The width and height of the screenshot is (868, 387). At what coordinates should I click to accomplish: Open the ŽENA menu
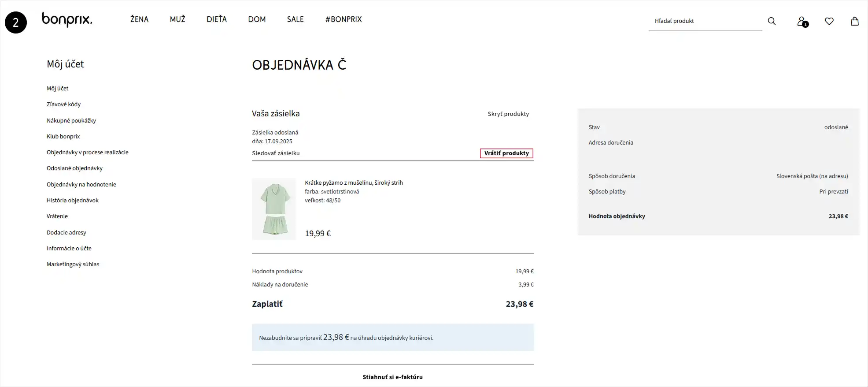pos(139,19)
